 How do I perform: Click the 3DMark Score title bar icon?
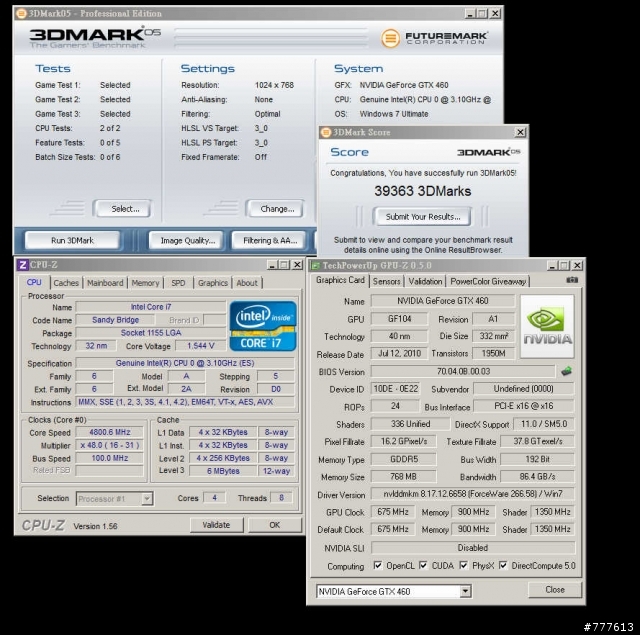click(326, 132)
